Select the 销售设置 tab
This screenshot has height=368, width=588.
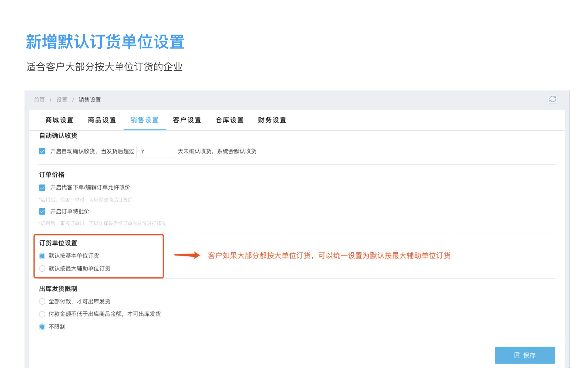click(x=145, y=120)
